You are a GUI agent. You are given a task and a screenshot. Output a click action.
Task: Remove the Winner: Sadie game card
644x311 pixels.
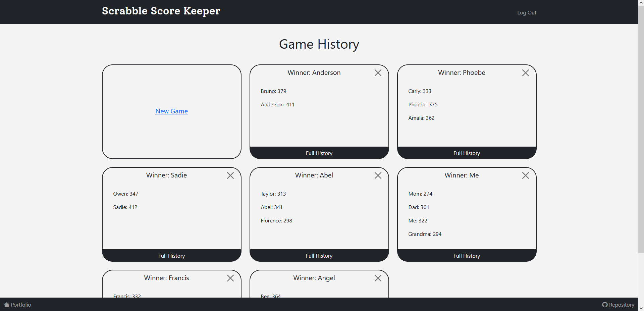tap(230, 175)
